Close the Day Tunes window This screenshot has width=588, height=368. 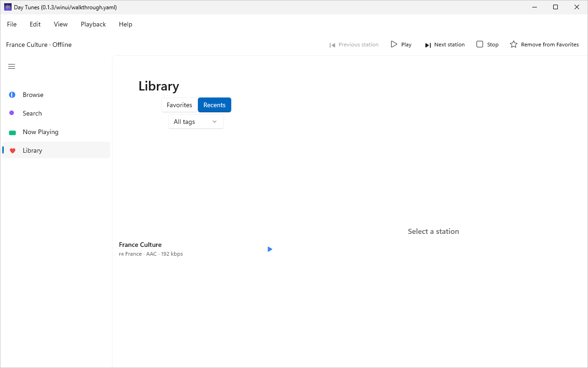(x=577, y=7)
